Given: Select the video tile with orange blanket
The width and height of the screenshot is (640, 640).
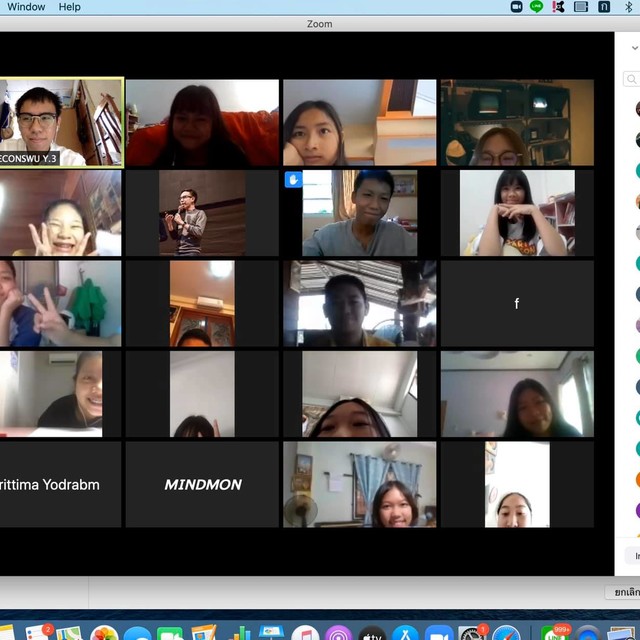Looking at the screenshot, I should [202, 122].
